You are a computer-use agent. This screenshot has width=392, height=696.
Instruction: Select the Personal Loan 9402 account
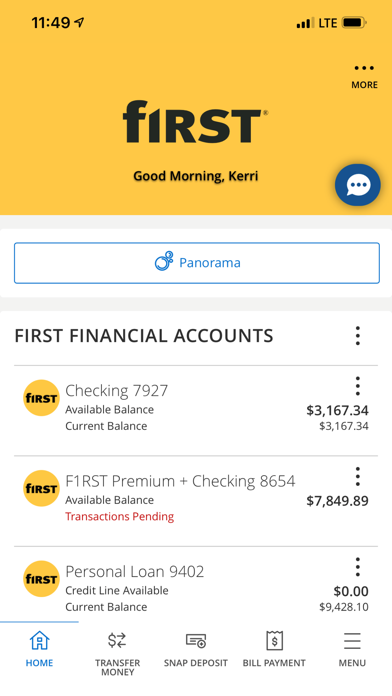click(196, 584)
